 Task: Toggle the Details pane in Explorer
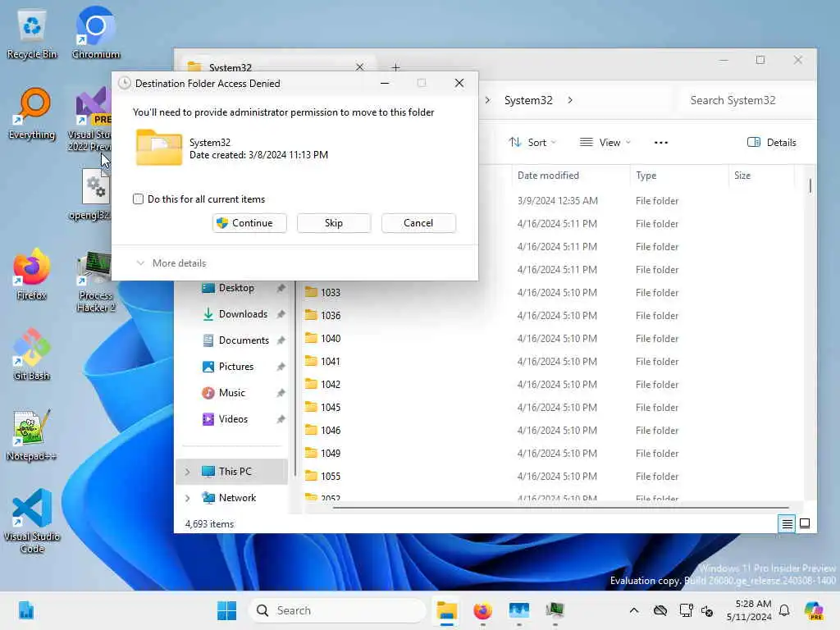(771, 143)
